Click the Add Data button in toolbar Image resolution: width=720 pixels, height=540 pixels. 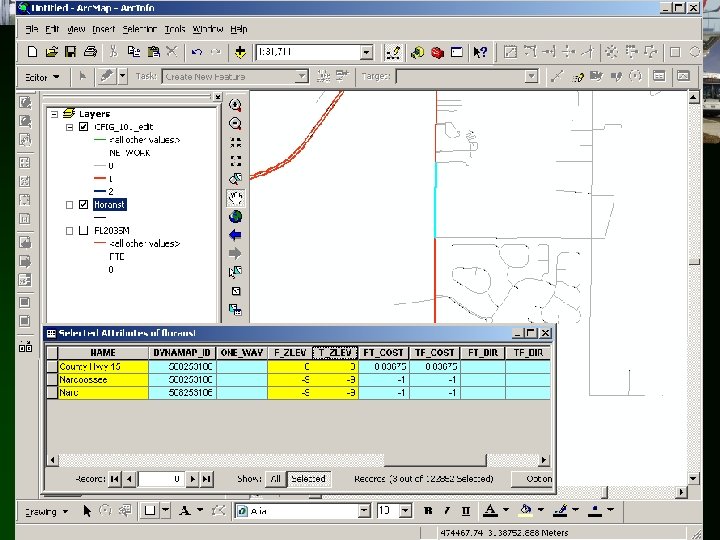pyautogui.click(x=240, y=52)
